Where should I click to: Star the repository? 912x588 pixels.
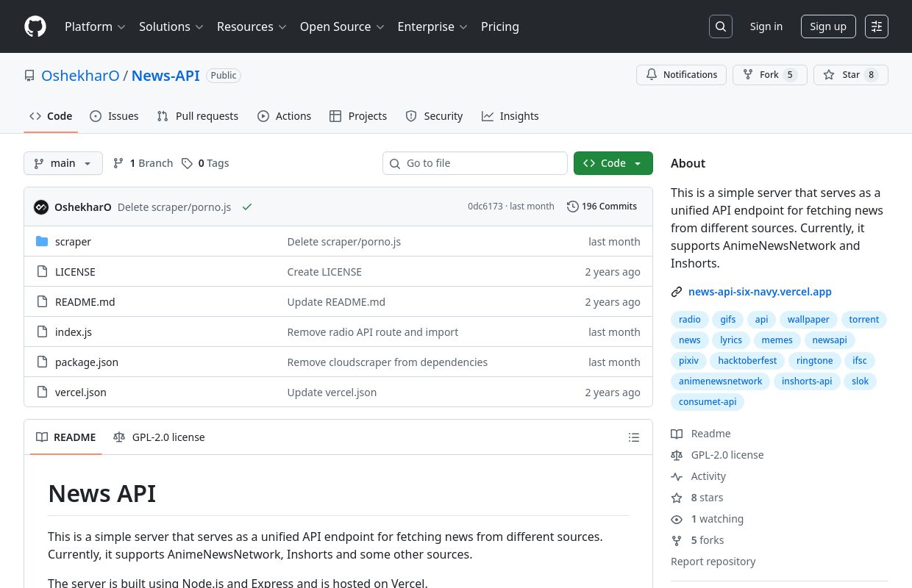[x=850, y=74]
